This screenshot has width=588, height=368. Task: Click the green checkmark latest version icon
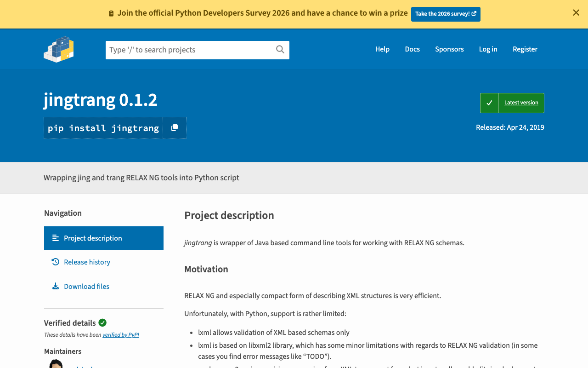point(489,103)
